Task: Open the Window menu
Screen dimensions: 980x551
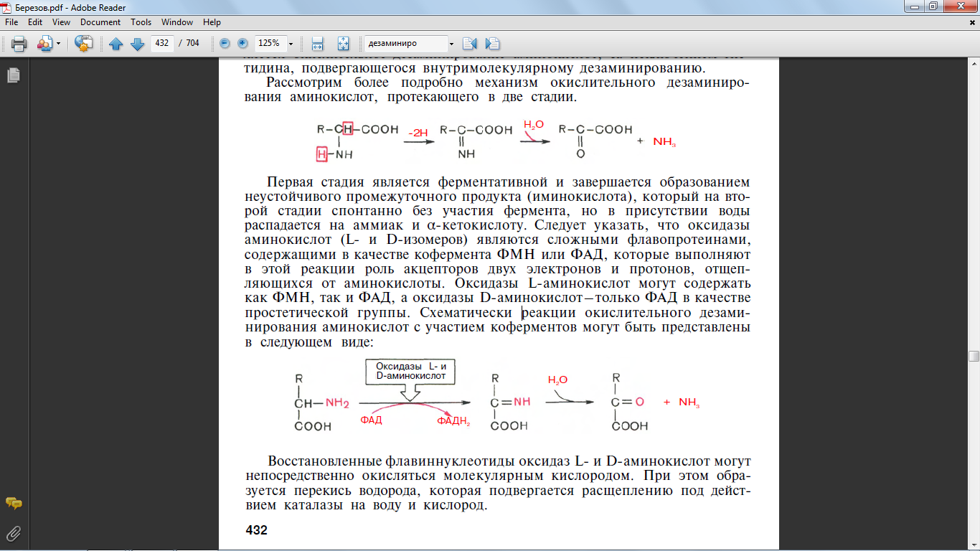Action: (x=177, y=22)
